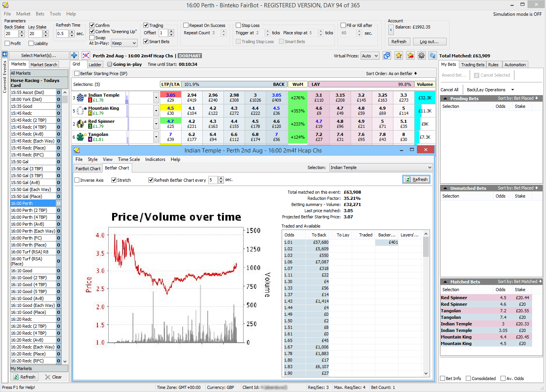
Task: Open the Virtual Prices Auto dropdown
Action: coord(370,55)
